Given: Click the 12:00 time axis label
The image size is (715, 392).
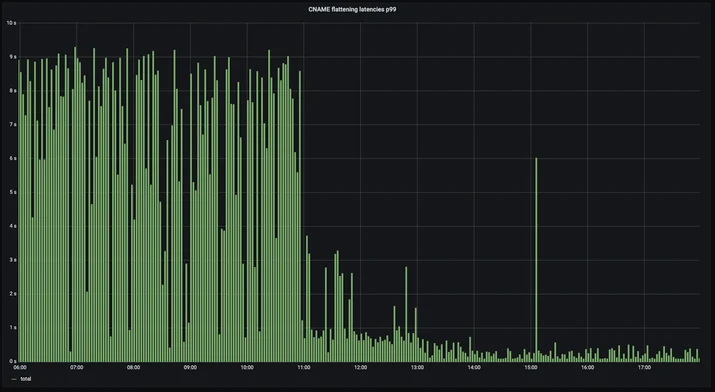Looking at the screenshot, I should coord(360,367).
